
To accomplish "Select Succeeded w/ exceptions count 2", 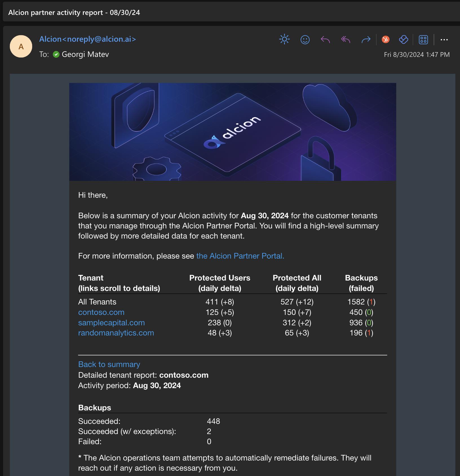I will coord(209,431).
